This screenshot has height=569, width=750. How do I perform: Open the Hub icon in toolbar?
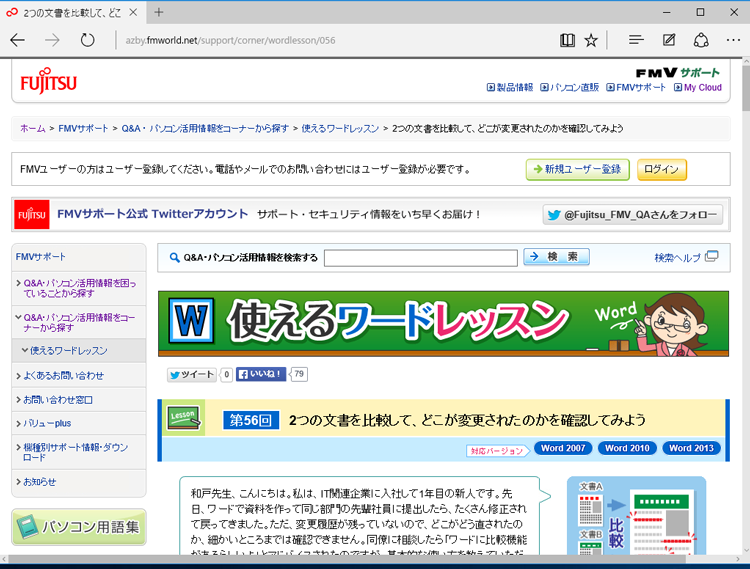pyautogui.click(x=635, y=40)
